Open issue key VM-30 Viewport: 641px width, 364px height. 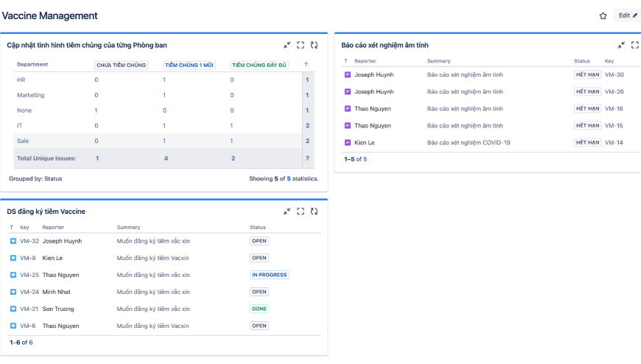[614, 75]
